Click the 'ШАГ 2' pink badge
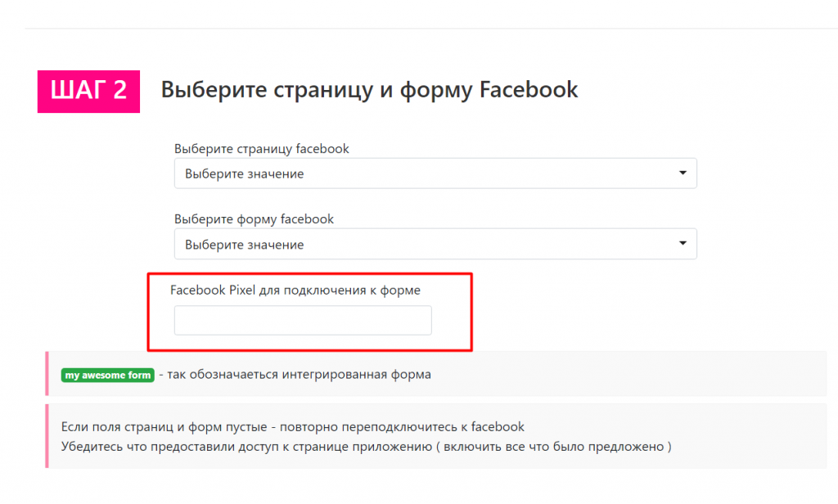Viewport: 838px width, 504px height. [88, 92]
